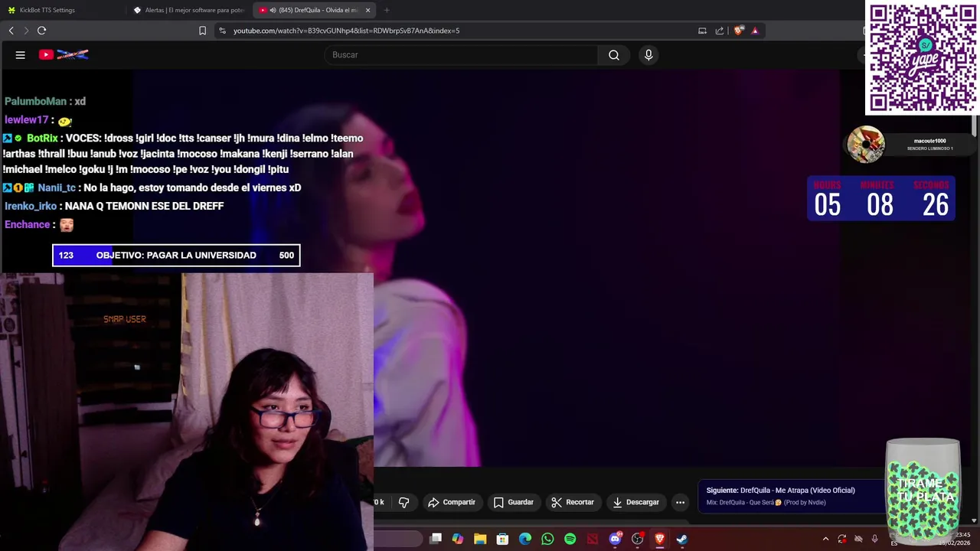Click the Guardar save button

[x=513, y=502]
